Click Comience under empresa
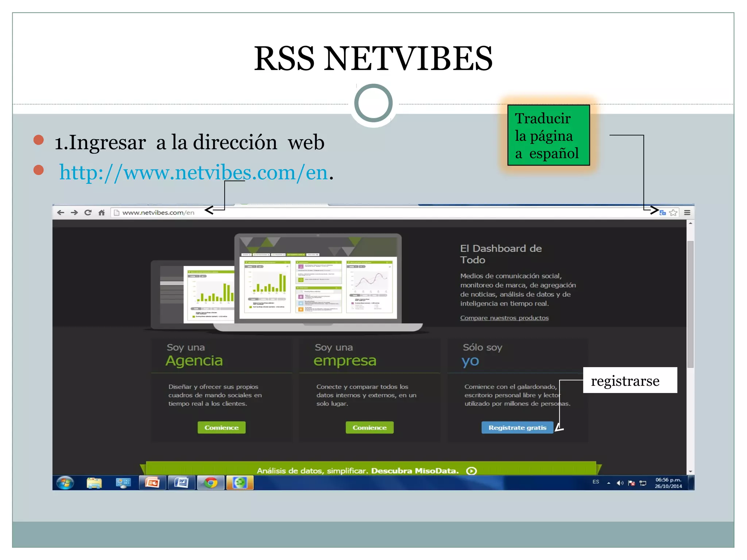 pyautogui.click(x=369, y=428)
